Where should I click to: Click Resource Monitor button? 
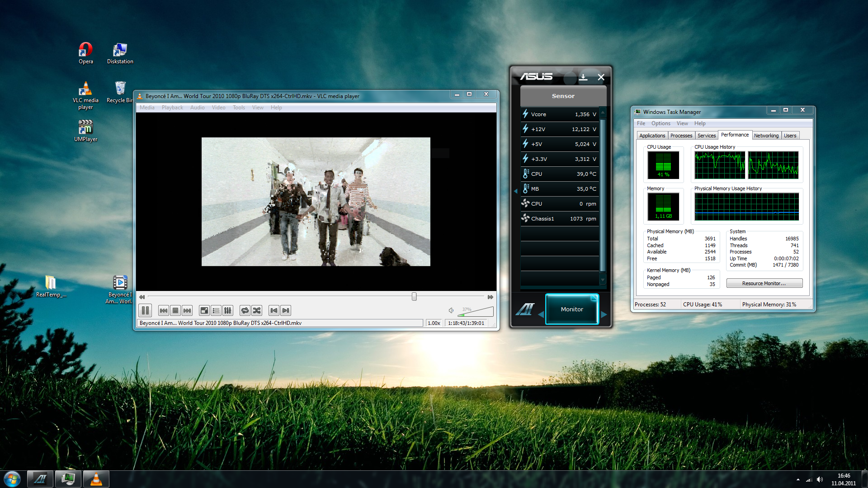[x=764, y=283]
